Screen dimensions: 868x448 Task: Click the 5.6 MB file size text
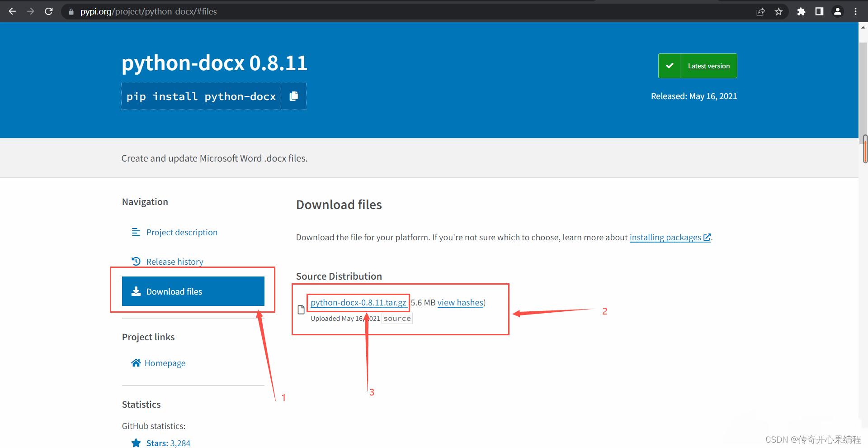coord(423,302)
